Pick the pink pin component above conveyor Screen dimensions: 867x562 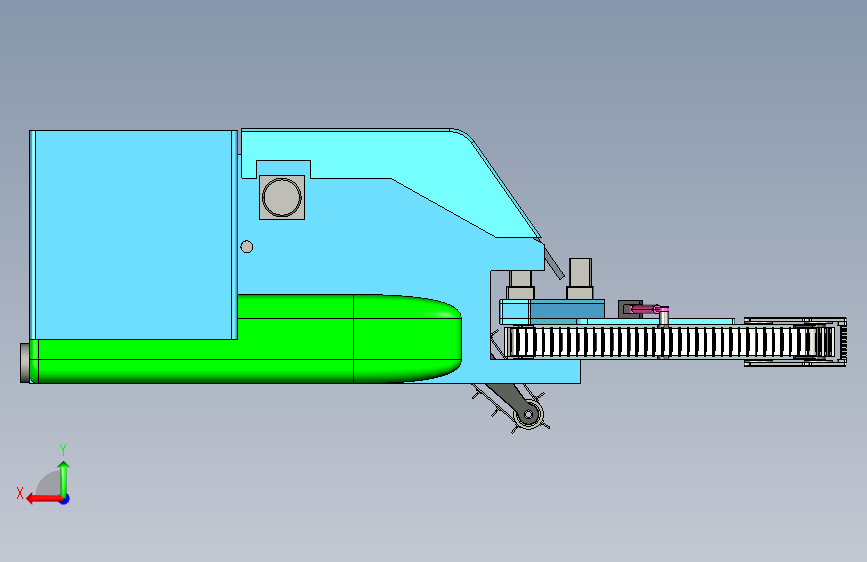[x=647, y=309]
